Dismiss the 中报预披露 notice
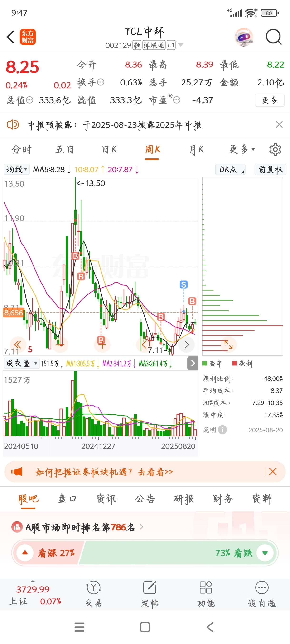290x644 pixels. click(x=279, y=124)
